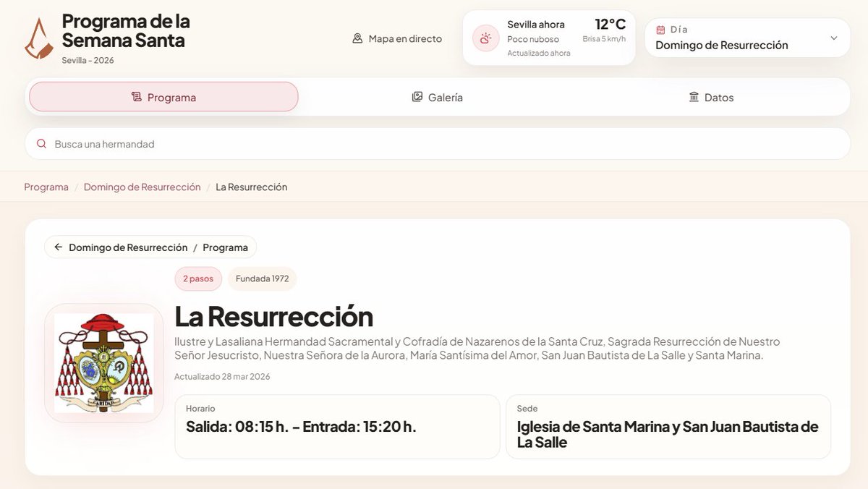This screenshot has height=489, width=868.
Task: Click the Sevilla ahora weather heading
Action: (x=536, y=25)
